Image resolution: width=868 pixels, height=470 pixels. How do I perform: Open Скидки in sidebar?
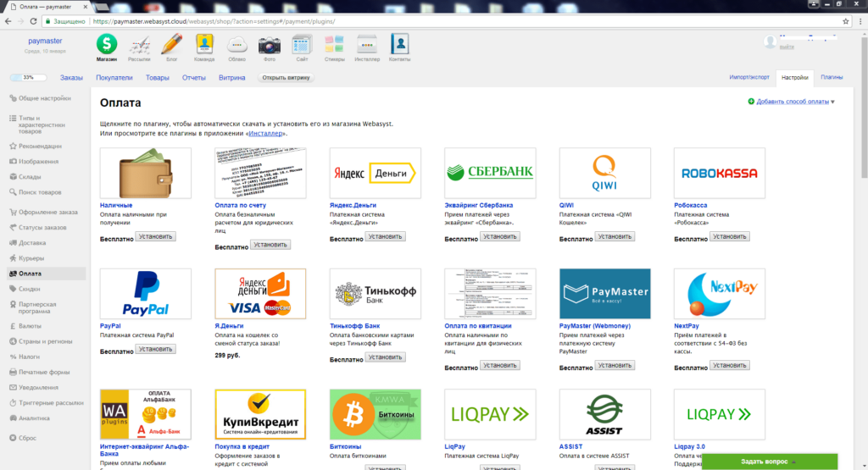(x=30, y=289)
